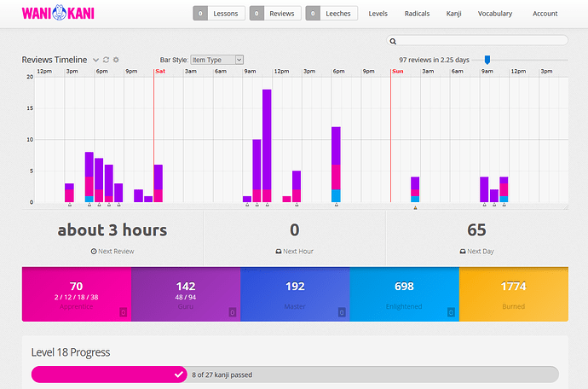The width and height of the screenshot is (588, 389).
Task: Open the Lessons page
Action: point(219,13)
